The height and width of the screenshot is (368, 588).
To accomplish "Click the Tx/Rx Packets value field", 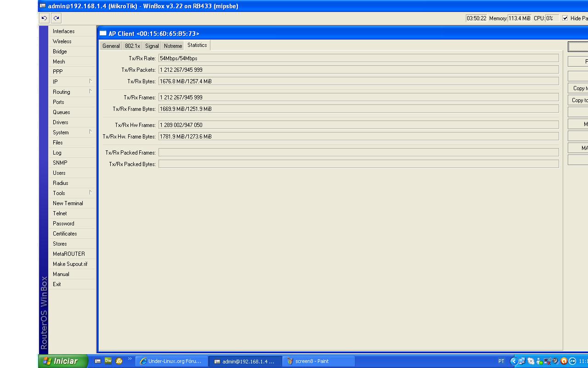I will click(358, 69).
